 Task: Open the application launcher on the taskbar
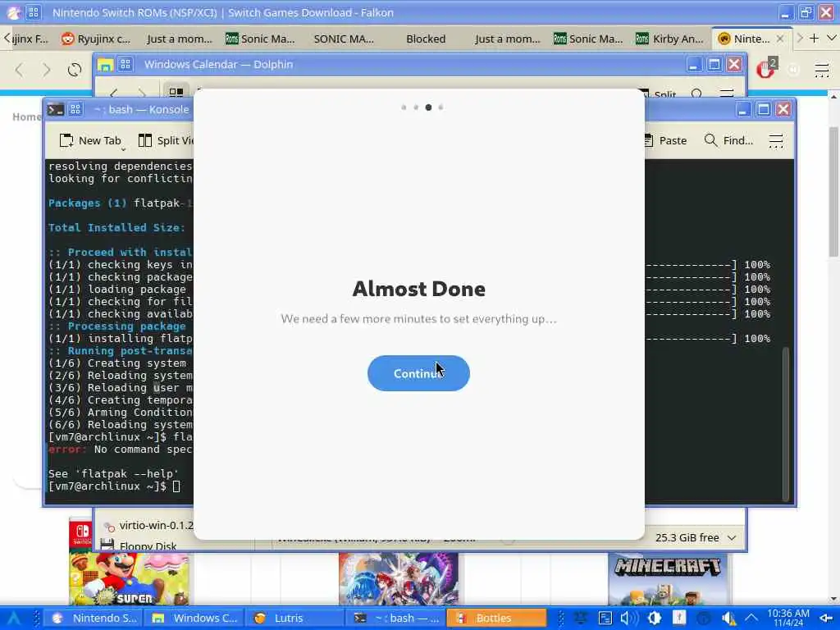pos(14,619)
